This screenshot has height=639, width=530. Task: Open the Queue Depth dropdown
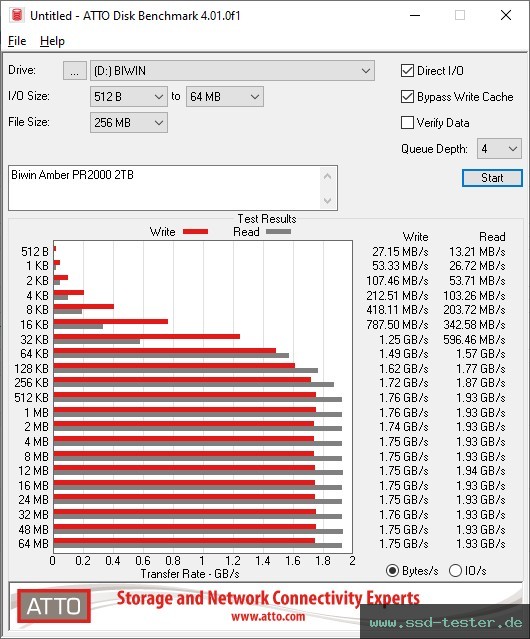[x=499, y=149]
